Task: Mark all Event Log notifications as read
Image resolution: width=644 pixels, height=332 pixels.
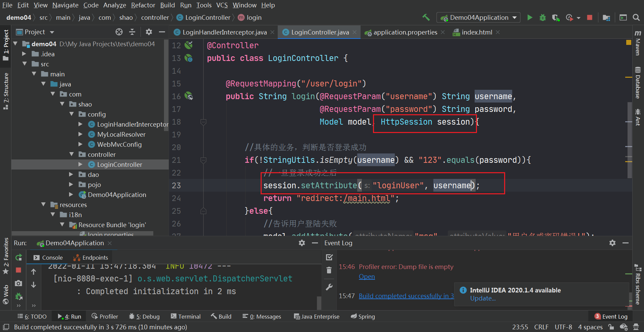Action: pyautogui.click(x=329, y=257)
